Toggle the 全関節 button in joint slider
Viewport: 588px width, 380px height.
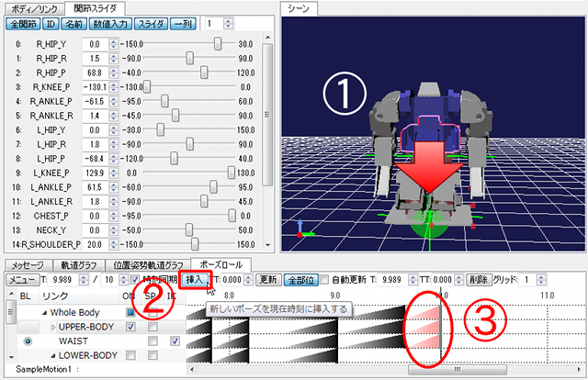[x=21, y=22]
